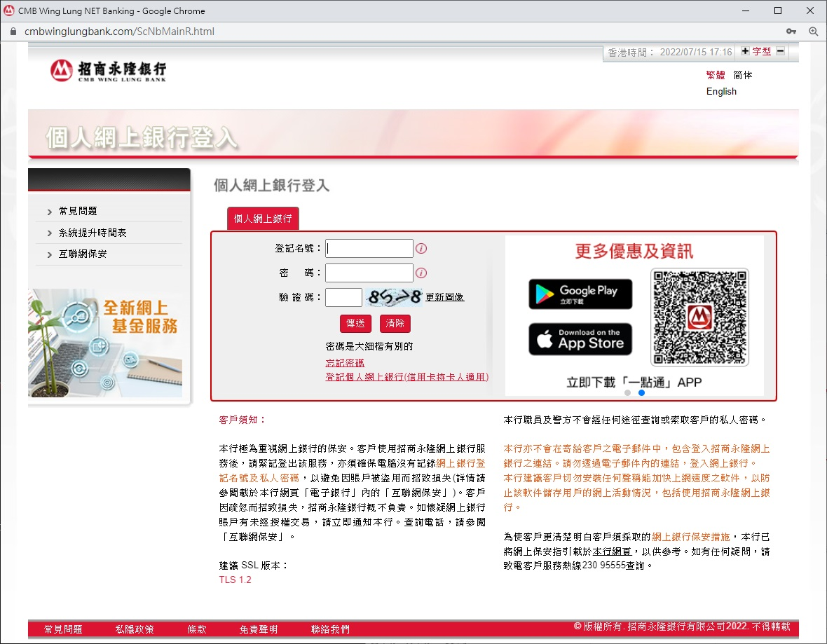Viewport: 827px width, 644px height.
Task: Open the 忘記密碼 link
Action: 345,363
